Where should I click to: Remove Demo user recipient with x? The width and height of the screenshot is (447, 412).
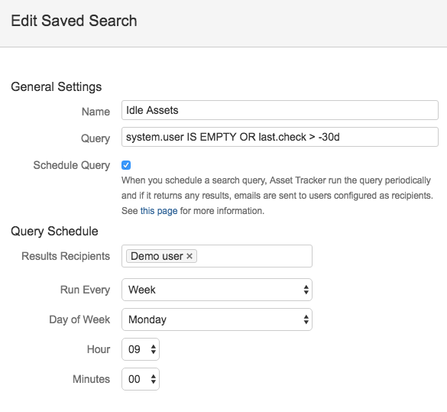coord(189,256)
